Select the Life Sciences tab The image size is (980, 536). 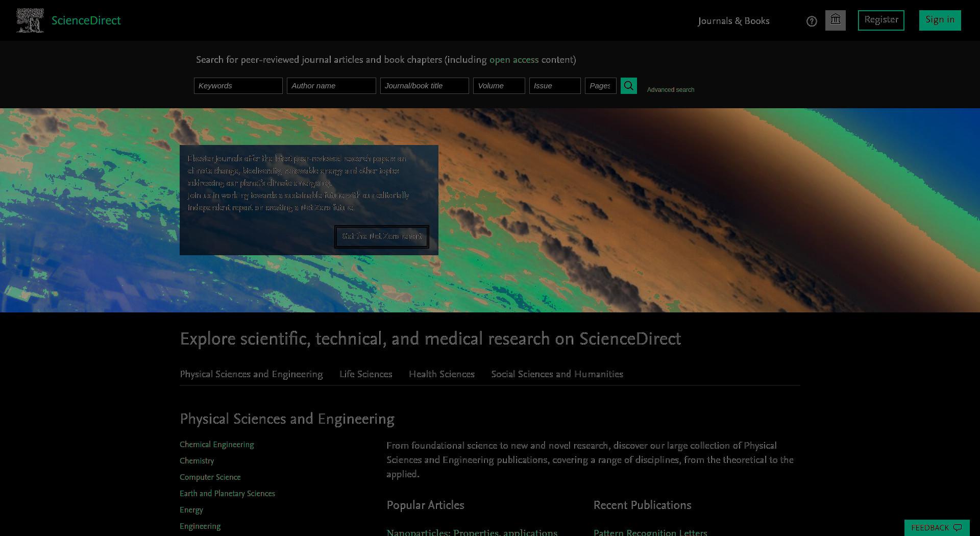(366, 374)
